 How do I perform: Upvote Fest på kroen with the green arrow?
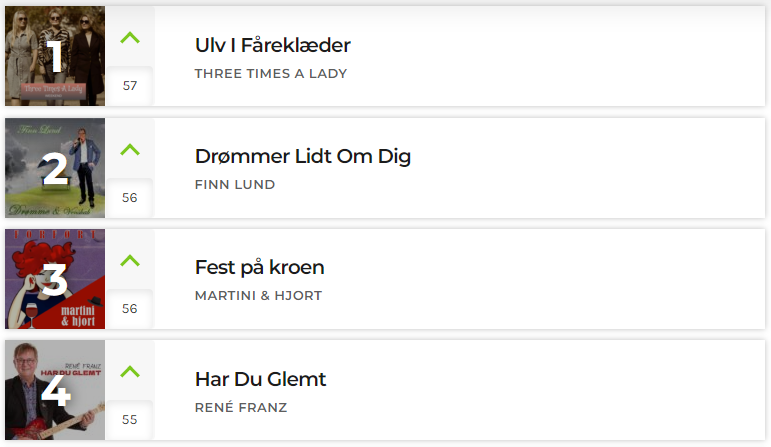click(130, 261)
